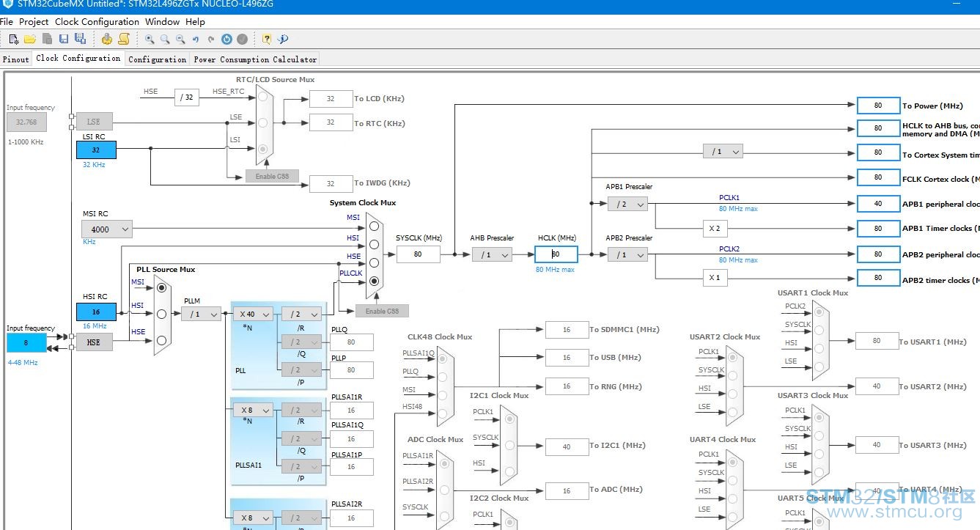
Task: Click the Save As double-floppy icon
Action: [x=80, y=39]
